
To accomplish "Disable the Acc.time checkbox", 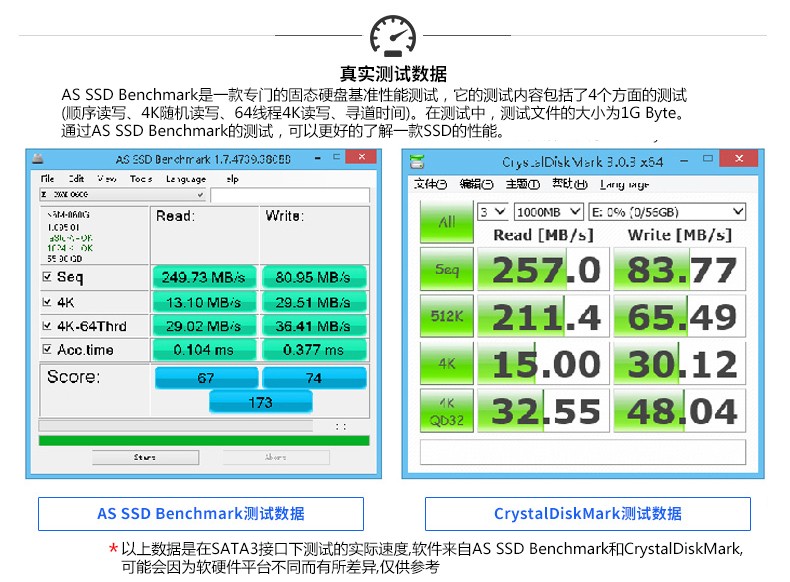I will coord(47,350).
